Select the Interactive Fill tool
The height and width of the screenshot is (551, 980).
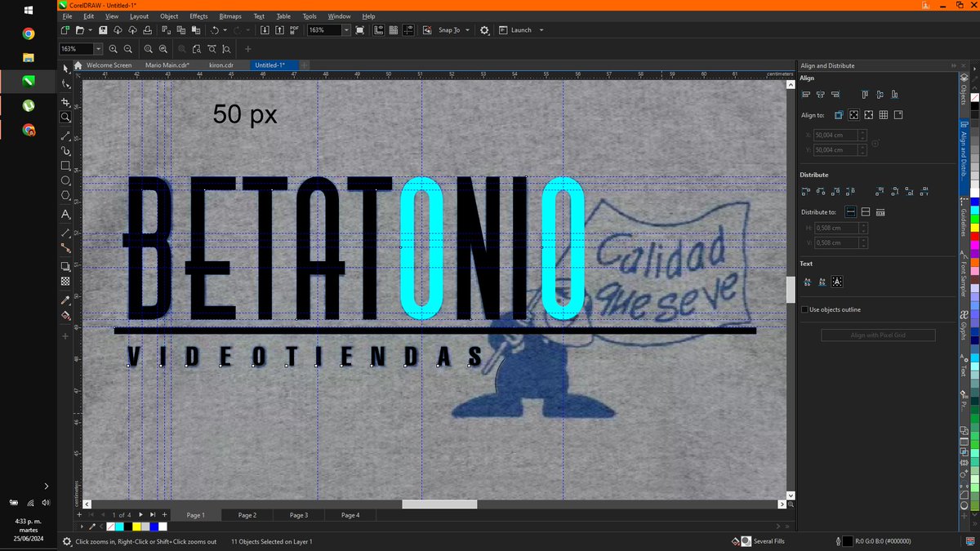coord(66,314)
